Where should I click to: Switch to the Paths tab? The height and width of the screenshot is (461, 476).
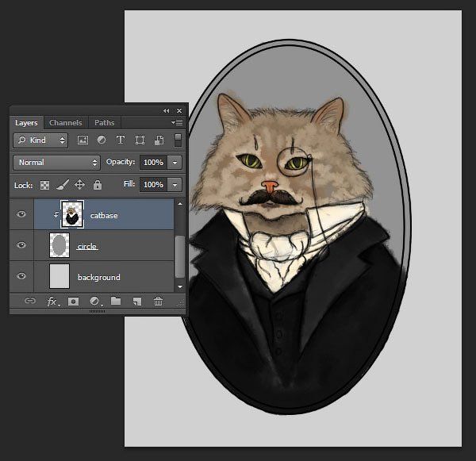[105, 123]
